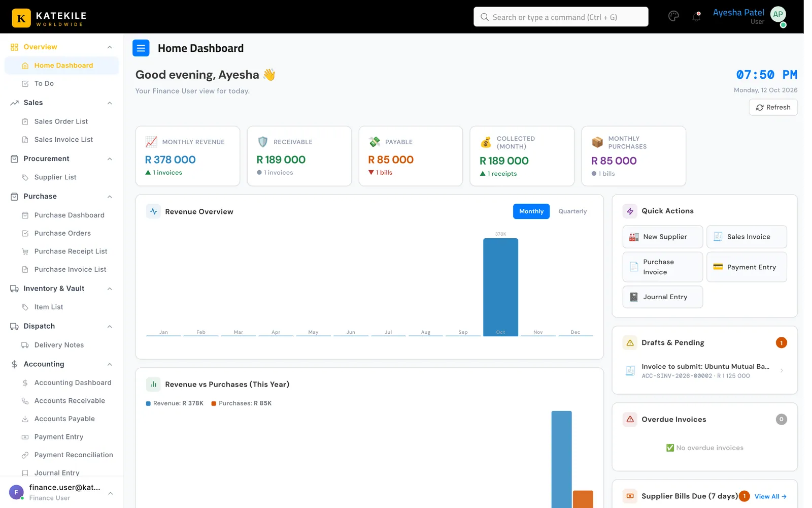Click the Monthly Purchases box icon
Image resolution: width=812 pixels, height=508 pixels.
(x=597, y=142)
